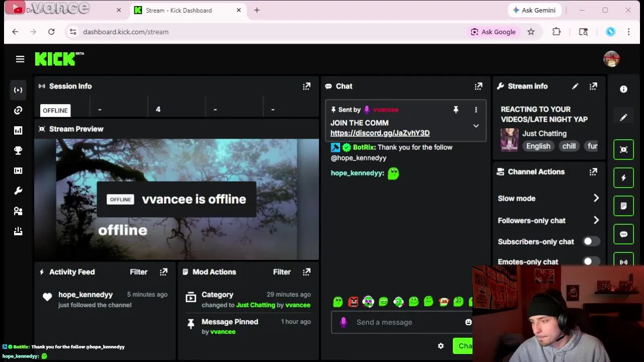Open the trophy achievements sidebar icon
The width and height of the screenshot is (644, 362).
(18, 150)
